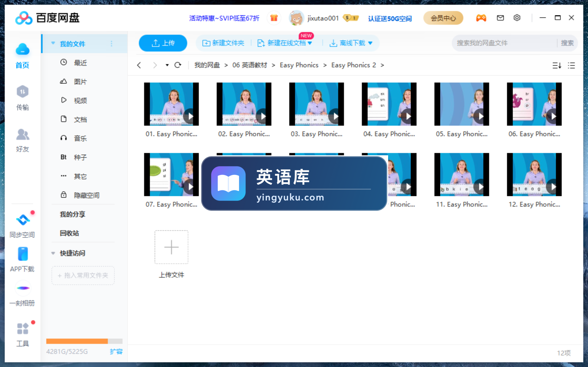Refresh the current folder listing
588x367 pixels.
point(178,65)
